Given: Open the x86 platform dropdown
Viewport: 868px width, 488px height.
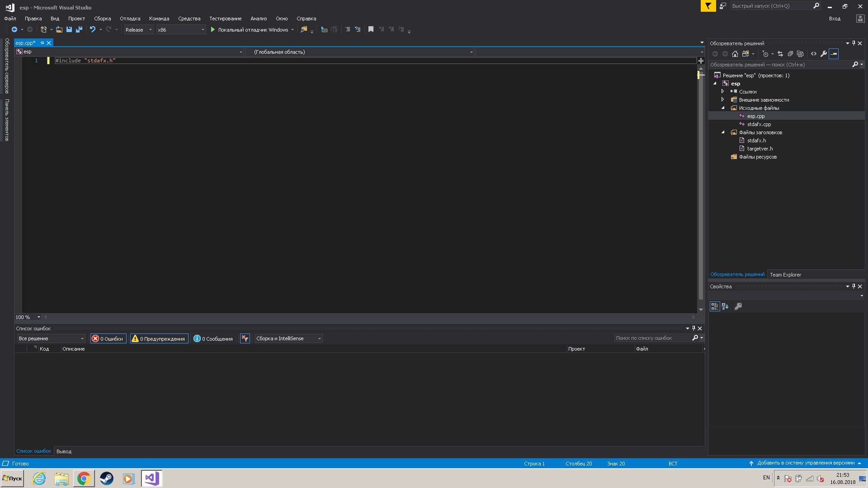Looking at the screenshot, I should [x=181, y=30].
